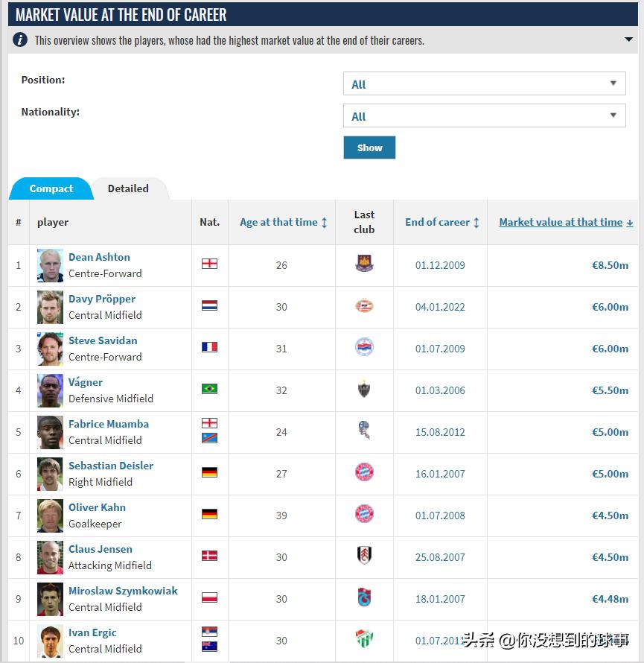Open the Position dropdown

[484, 83]
